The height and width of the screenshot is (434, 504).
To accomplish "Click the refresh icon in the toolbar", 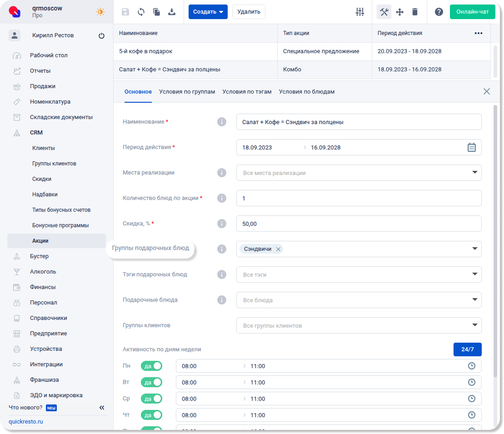I will [x=141, y=12].
